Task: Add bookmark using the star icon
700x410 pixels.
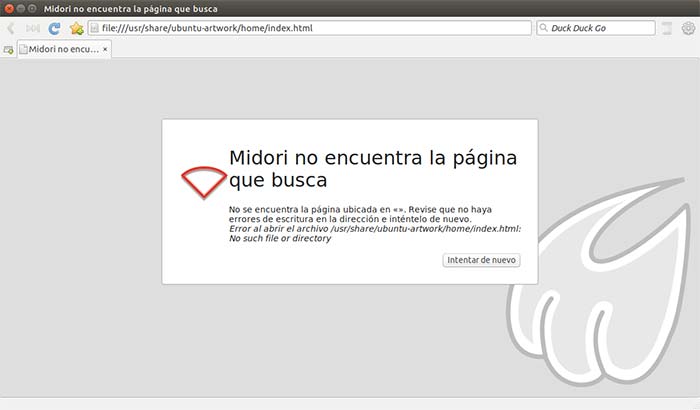Action: click(x=76, y=29)
